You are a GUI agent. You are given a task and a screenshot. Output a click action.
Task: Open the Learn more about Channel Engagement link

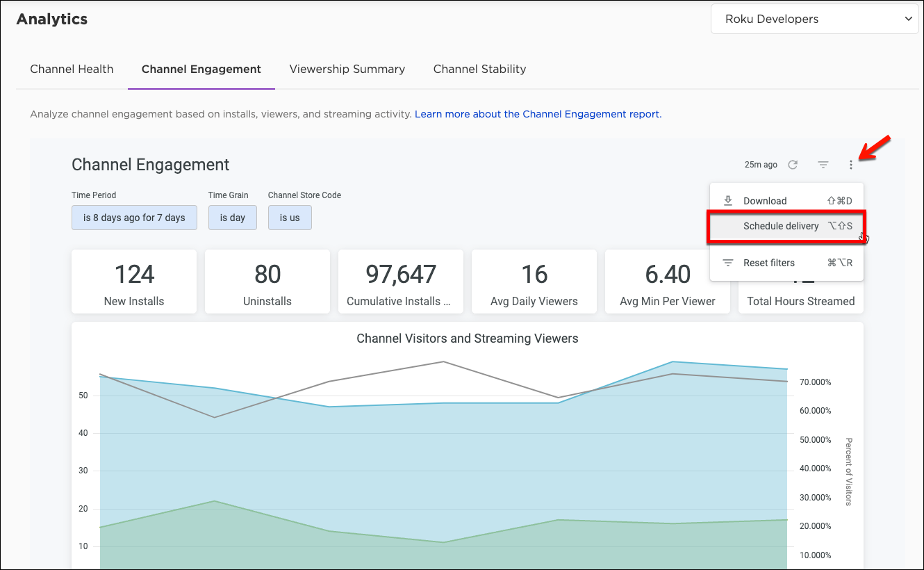(538, 114)
